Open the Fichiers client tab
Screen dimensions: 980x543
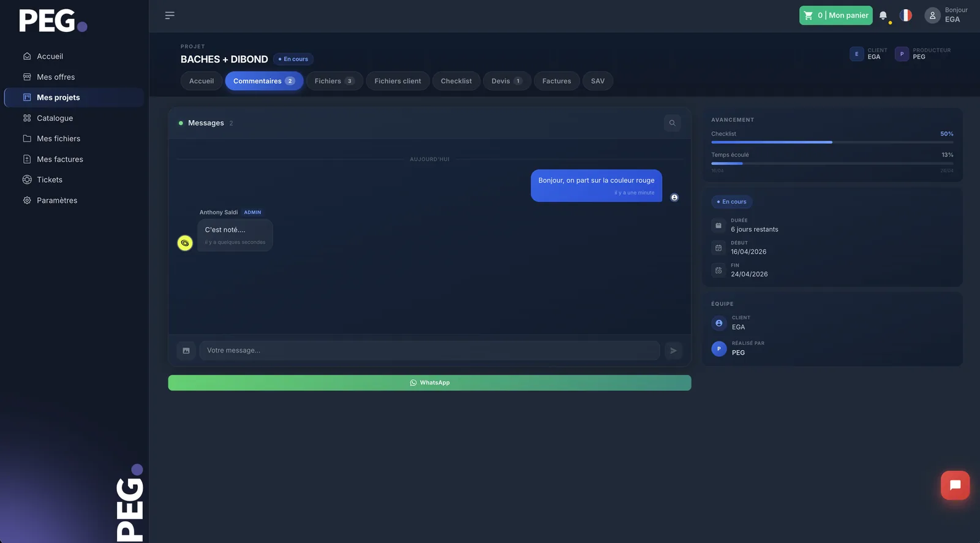click(398, 81)
